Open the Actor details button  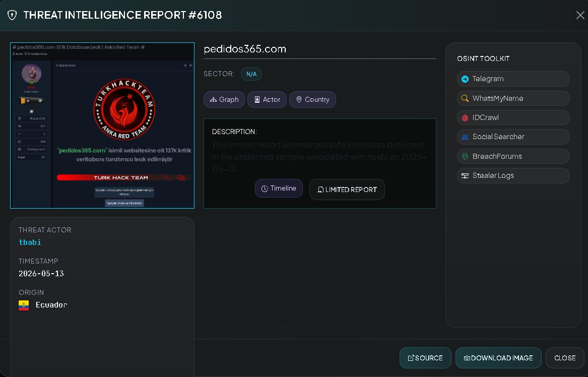pyautogui.click(x=267, y=99)
